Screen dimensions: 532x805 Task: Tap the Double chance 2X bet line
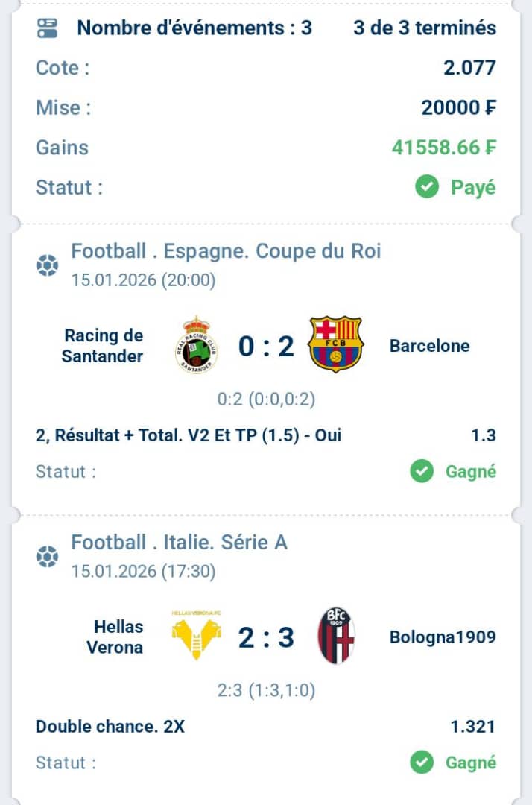110,726
